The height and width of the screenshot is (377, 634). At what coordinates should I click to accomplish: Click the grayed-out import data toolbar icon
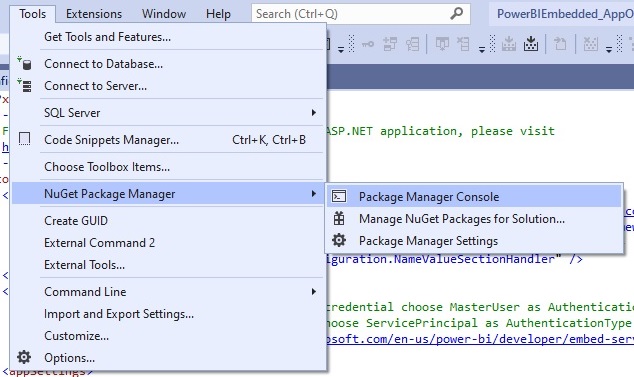point(509,44)
